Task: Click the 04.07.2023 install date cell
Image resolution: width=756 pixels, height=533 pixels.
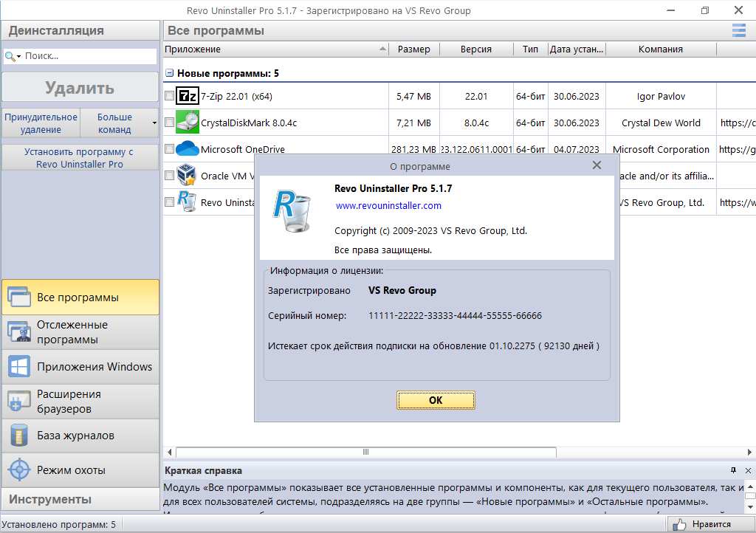Action: pos(576,148)
